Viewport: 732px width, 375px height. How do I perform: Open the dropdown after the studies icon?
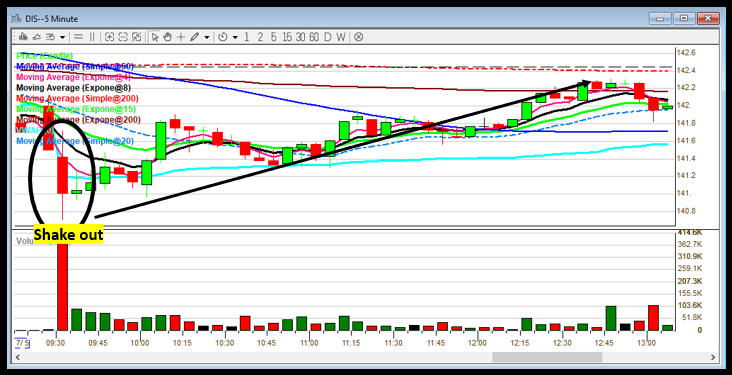click(x=63, y=37)
